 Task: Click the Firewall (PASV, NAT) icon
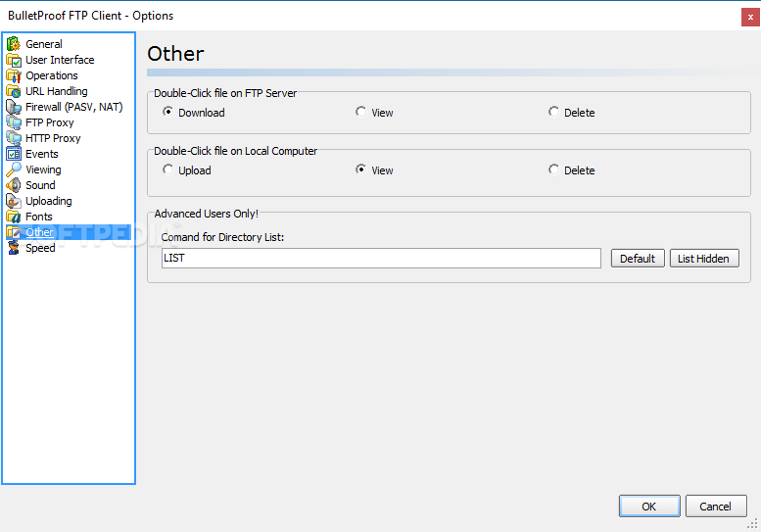(x=14, y=107)
